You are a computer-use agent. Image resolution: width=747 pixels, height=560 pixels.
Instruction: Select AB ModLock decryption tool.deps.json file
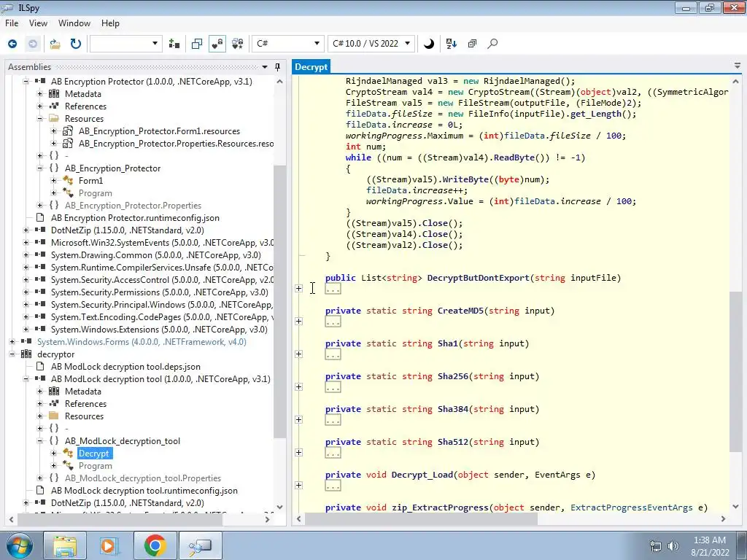pos(125,367)
